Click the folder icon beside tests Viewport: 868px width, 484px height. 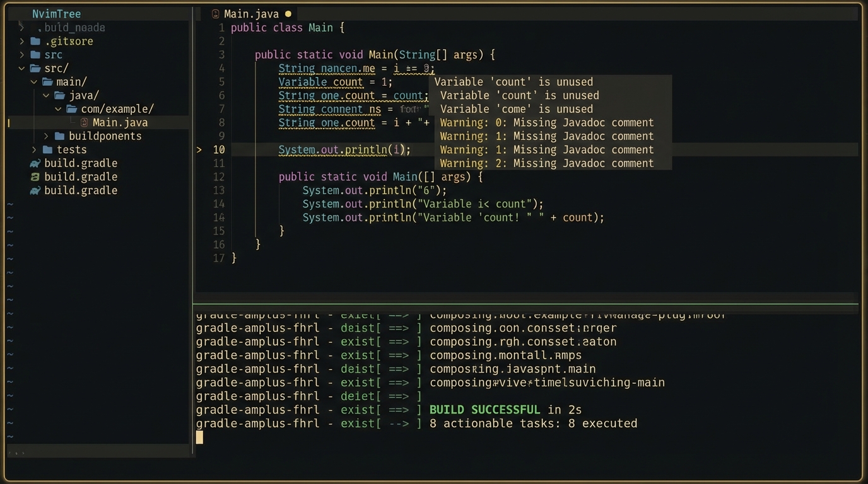[47, 149]
